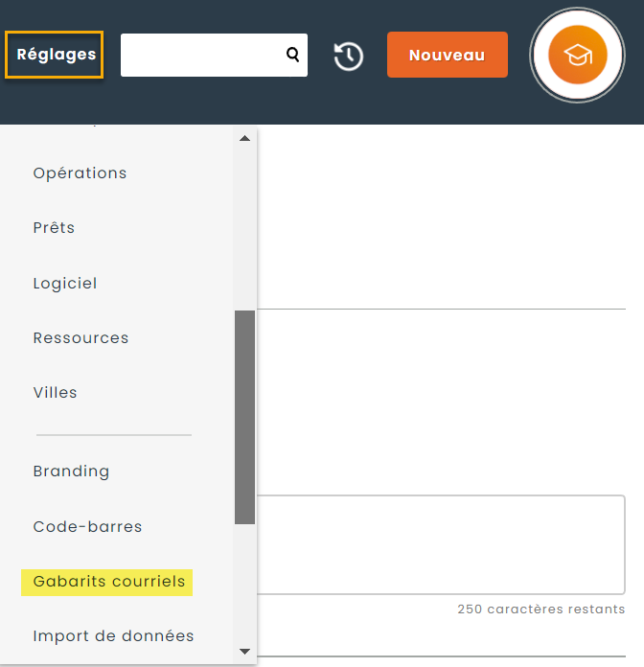Select Opérations from the settings menu
644x667 pixels.
pos(80,173)
